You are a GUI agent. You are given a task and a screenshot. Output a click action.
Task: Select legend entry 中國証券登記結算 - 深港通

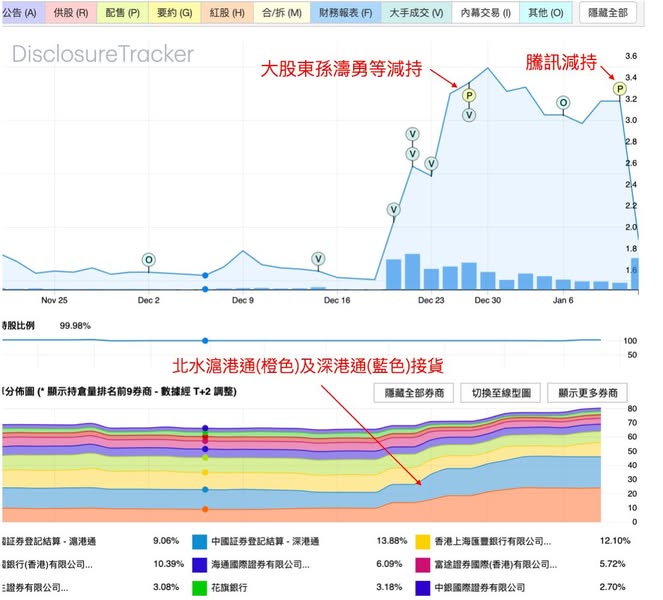tap(266, 541)
